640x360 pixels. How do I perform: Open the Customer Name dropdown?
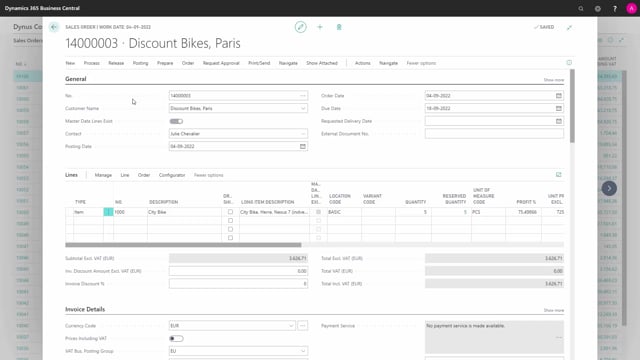click(303, 108)
